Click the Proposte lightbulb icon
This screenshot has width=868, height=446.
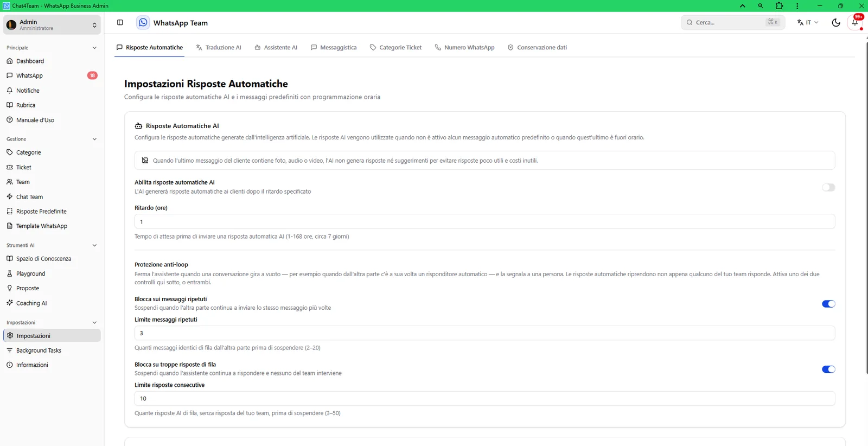pos(10,288)
